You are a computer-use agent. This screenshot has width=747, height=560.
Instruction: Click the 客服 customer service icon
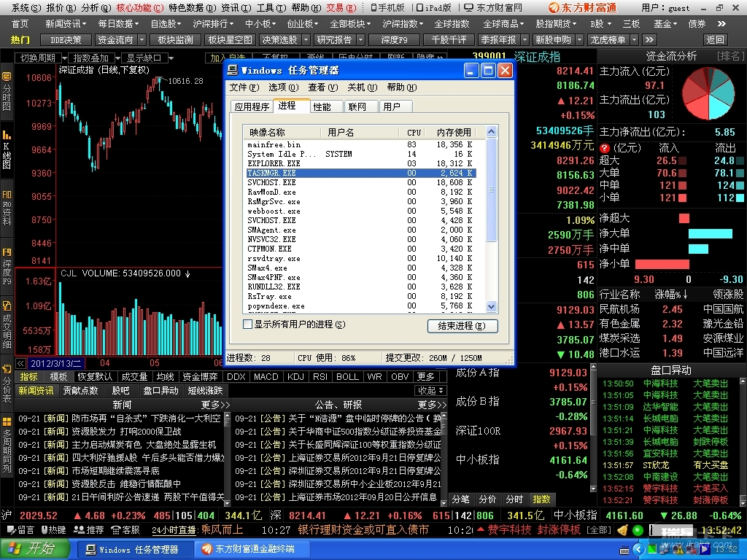click(x=125, y=529)
